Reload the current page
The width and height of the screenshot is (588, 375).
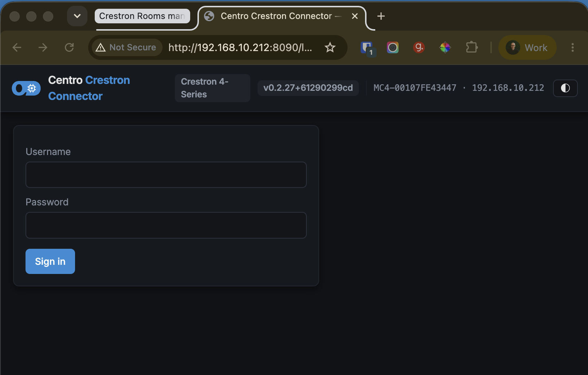(x=69, y=47)
